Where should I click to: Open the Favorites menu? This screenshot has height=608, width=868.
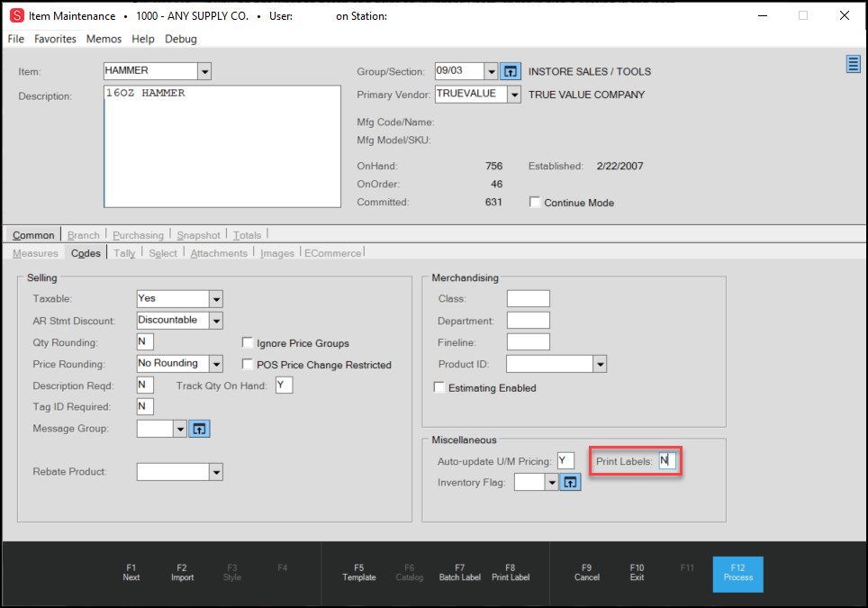click(55, 39)
